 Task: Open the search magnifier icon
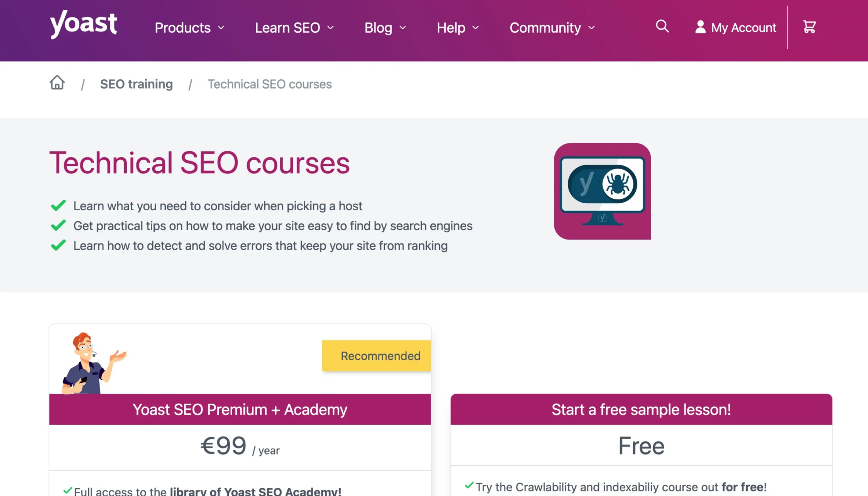[x=662, y=26]
